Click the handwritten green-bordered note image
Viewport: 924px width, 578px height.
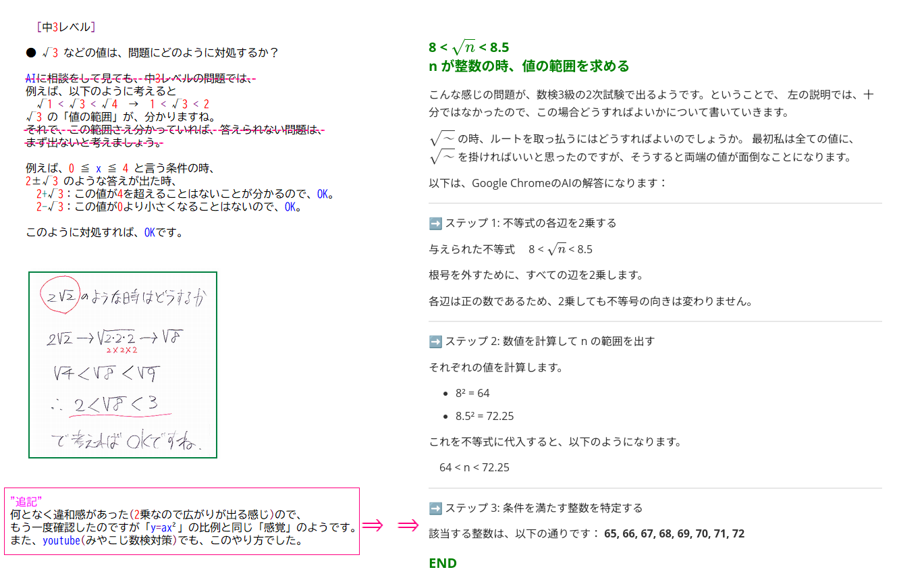pos(121,365)
